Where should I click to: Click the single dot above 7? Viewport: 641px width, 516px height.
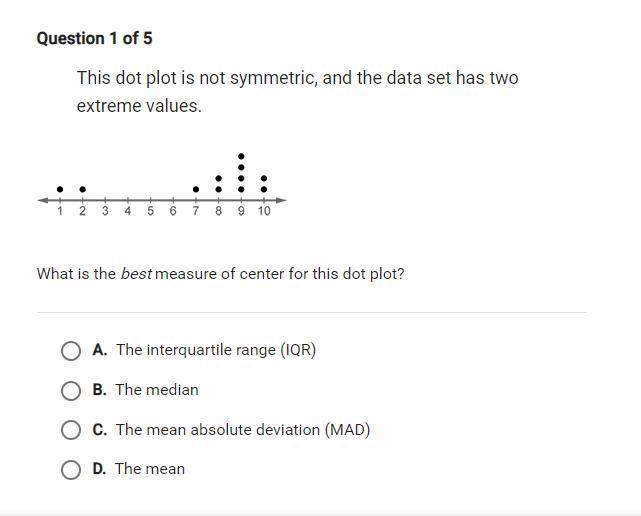point(196,189)
